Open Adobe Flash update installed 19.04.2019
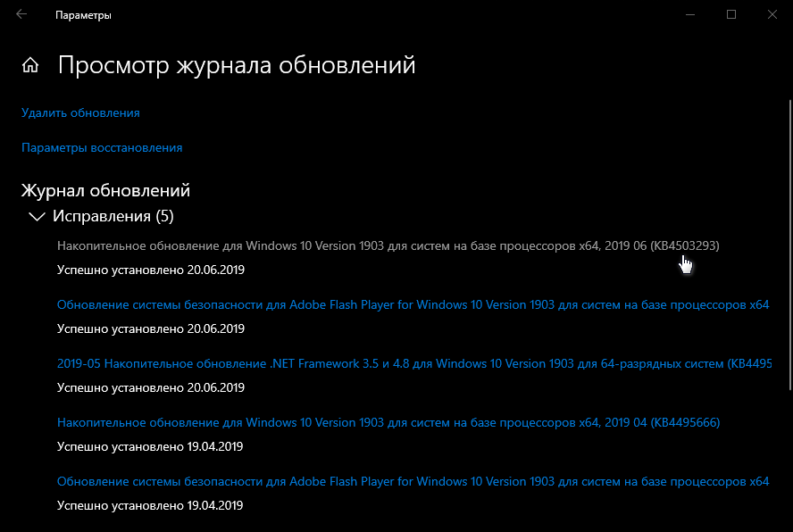This screenshot has height=532, width=793. tap(413, 481)
